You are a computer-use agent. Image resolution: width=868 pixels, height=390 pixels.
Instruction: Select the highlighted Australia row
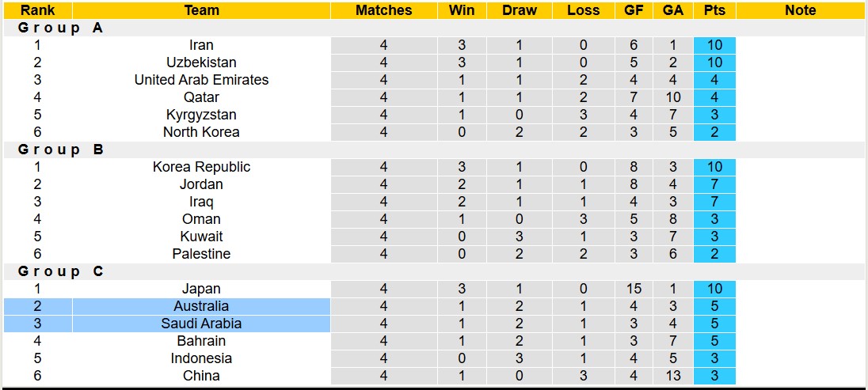pyautogui.click(x=201, y=306)
